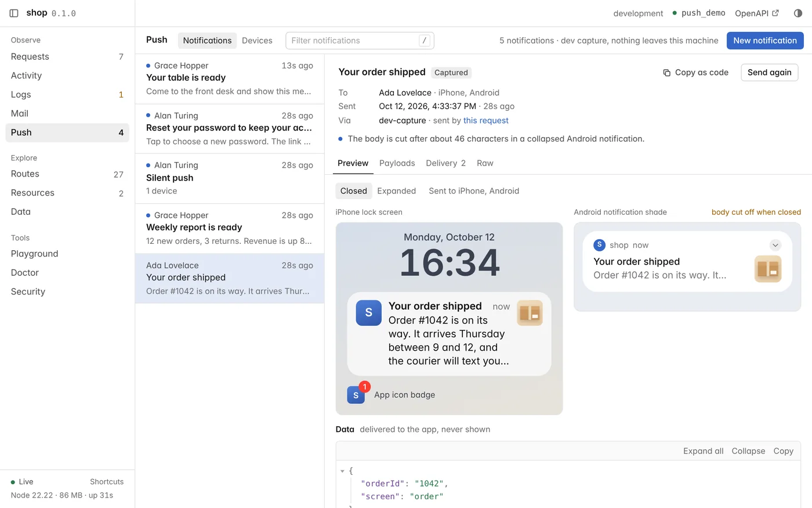This screenshot has height=508, width=812.
Task: Click the S app icon in iPhone notification
Action: [368, 313]
